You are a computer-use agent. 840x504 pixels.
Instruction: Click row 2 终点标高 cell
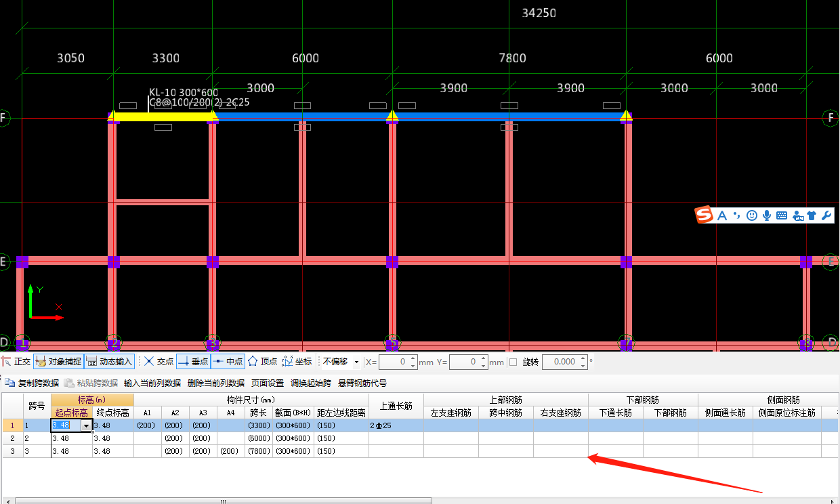113,438
